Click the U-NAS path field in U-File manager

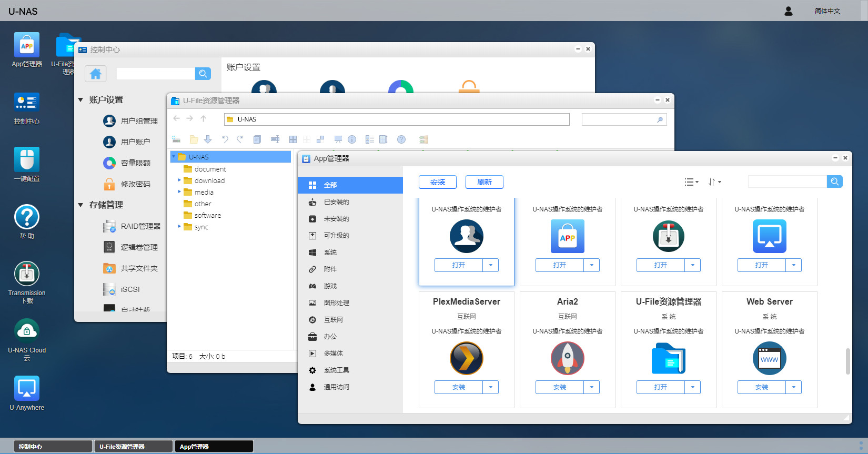[397, 119]
